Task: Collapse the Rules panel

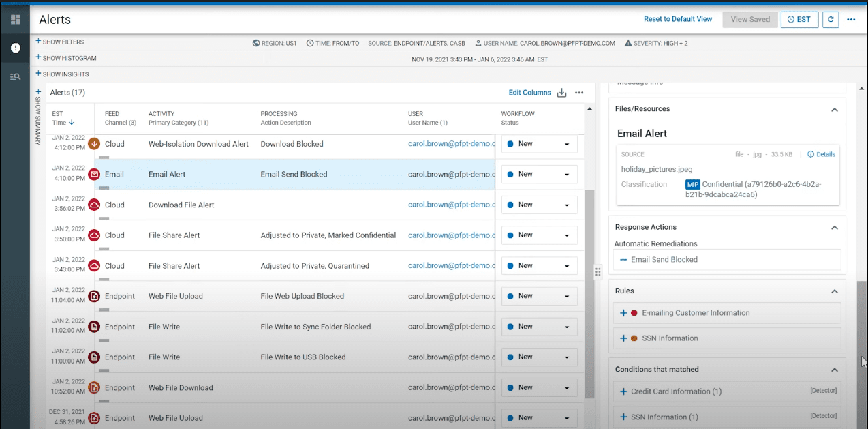Action: 835,291
